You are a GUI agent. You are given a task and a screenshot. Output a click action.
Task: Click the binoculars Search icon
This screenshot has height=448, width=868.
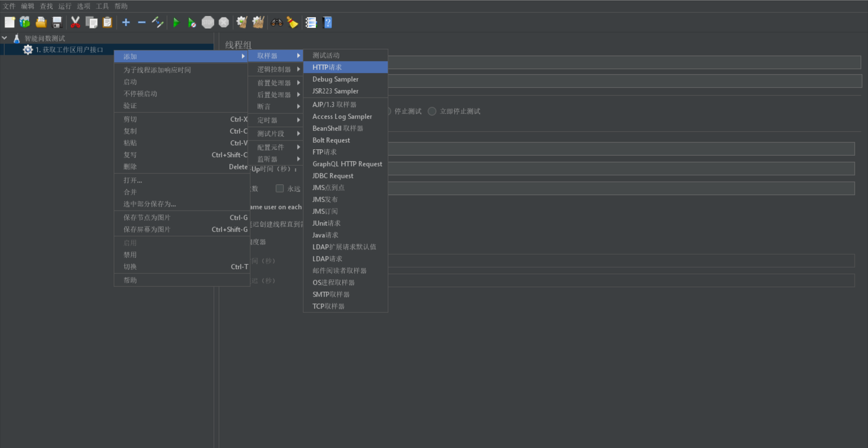coord(277,23)
